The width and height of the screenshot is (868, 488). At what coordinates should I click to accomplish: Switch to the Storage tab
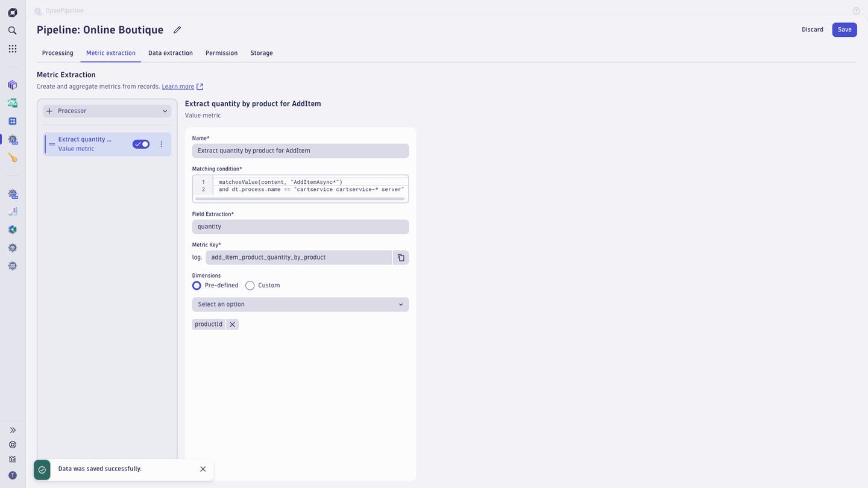[x=262, y=53]
